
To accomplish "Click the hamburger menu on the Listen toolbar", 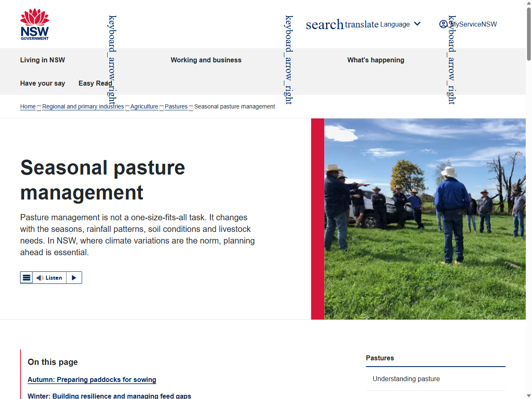I will (27, 277).
